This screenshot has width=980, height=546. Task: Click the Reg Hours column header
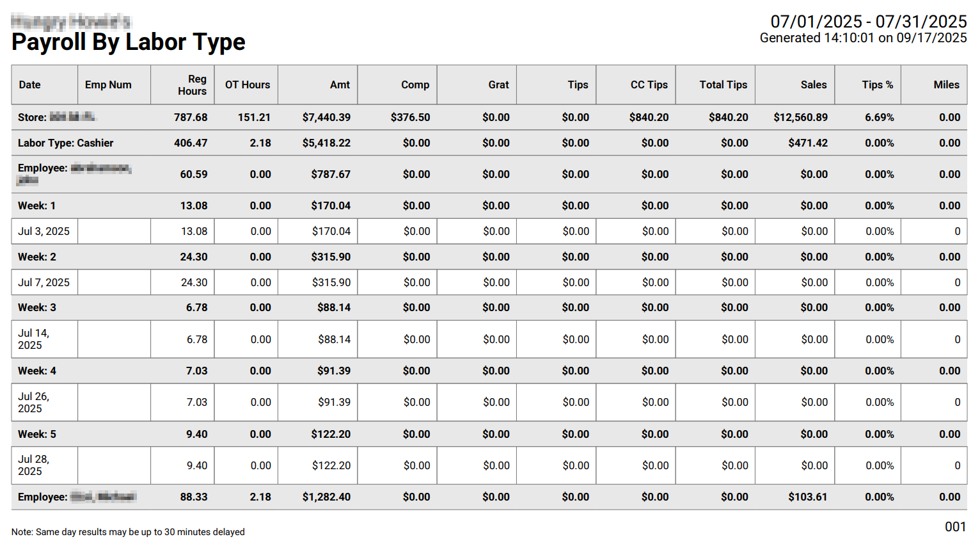(x=182, y=84)
